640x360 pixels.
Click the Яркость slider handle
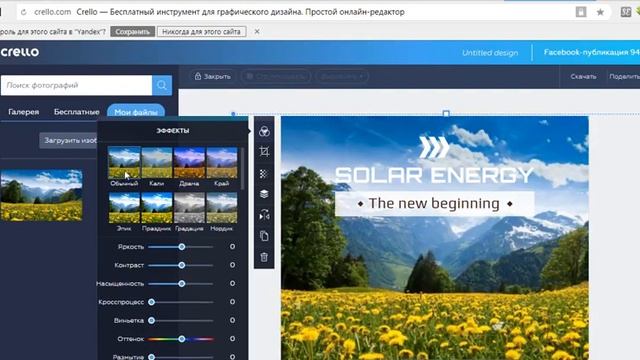182,247
